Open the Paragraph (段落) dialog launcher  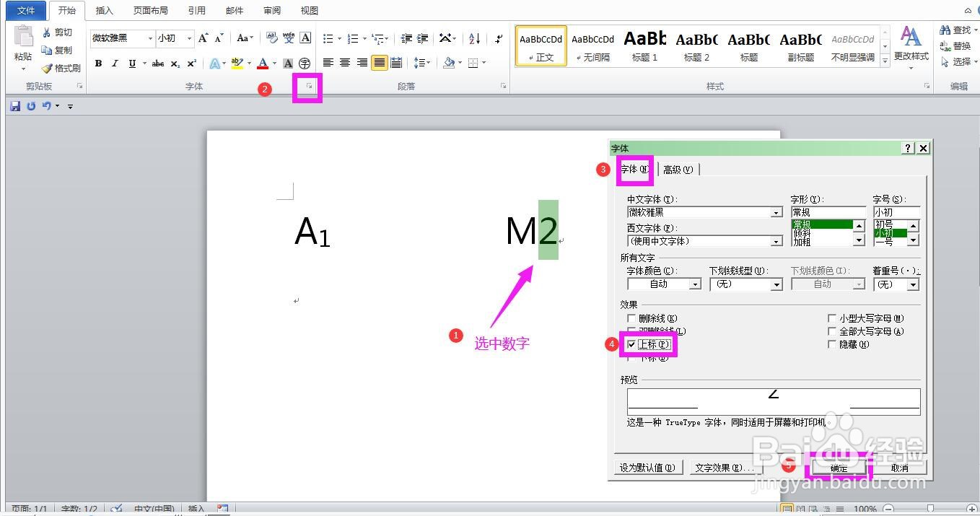(503, 87)
